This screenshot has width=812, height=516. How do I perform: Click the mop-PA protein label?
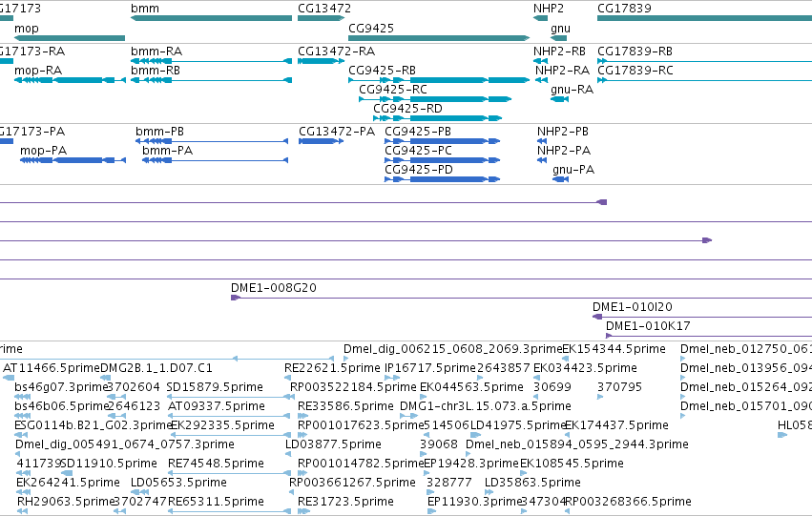pos(44,151)
